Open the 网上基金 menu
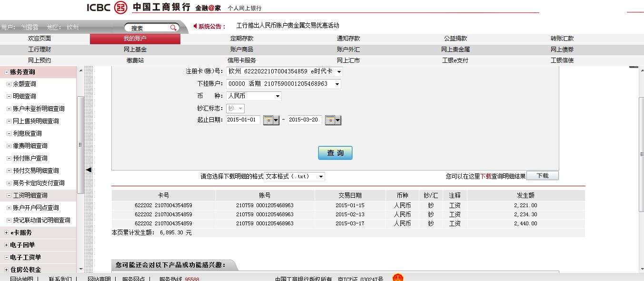 [x=135, y=50]
